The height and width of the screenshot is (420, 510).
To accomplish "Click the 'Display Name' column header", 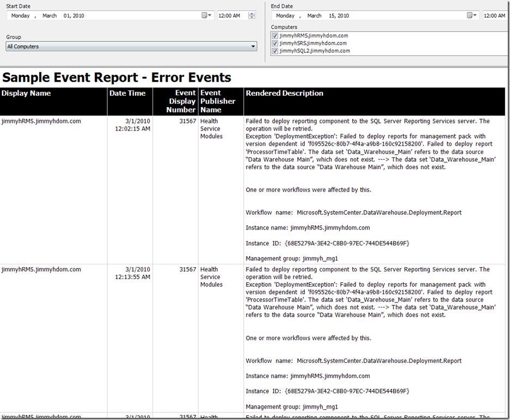I will [x=54, y=101].
